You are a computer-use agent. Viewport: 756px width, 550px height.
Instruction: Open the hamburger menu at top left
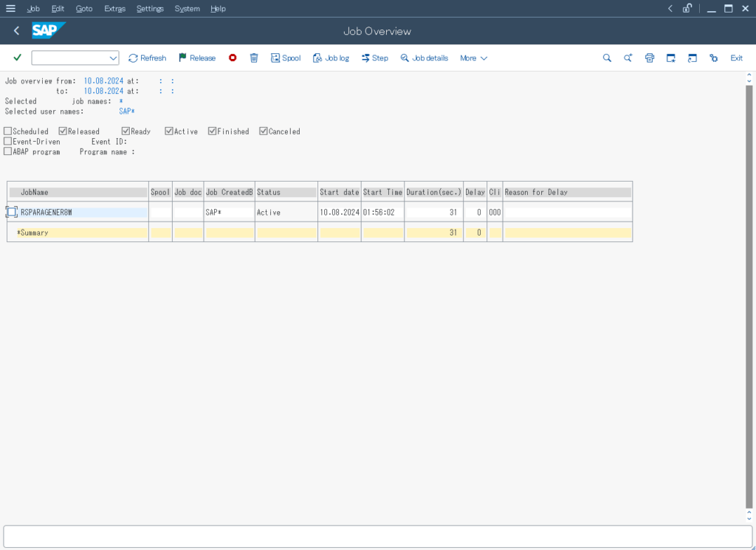(10, 8)
